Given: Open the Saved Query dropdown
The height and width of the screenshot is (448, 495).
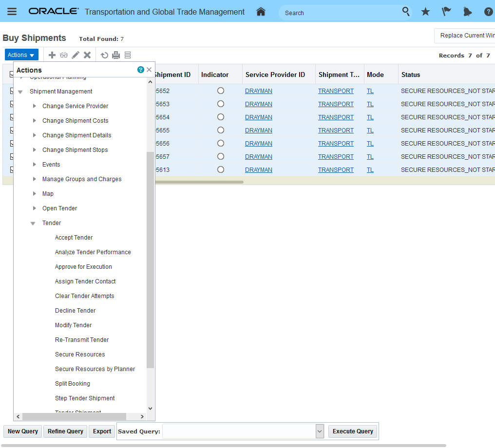Looking at the screenshot, I should point(320,431).
